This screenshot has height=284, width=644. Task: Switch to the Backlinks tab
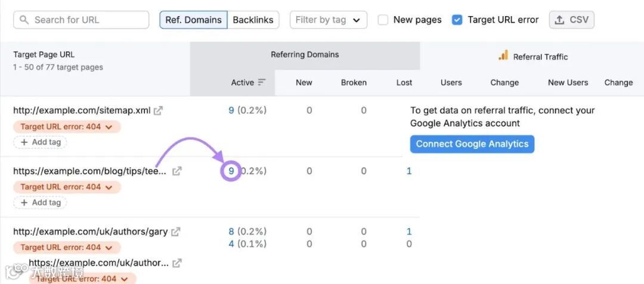tap(253, 20)
